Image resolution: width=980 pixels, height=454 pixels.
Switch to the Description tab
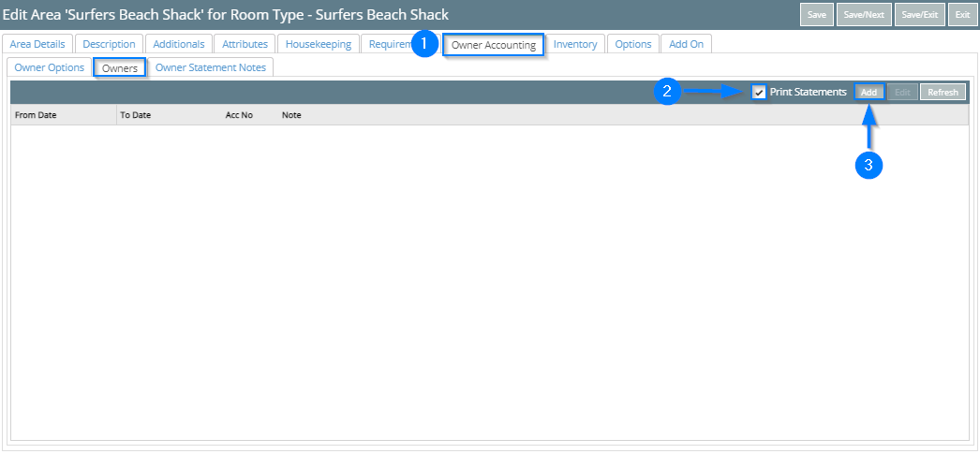pos(109,44)
